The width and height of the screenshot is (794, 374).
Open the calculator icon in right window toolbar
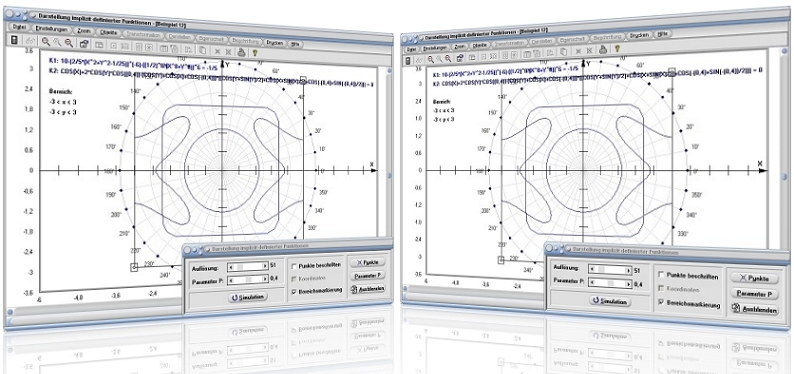coord(408,61)
